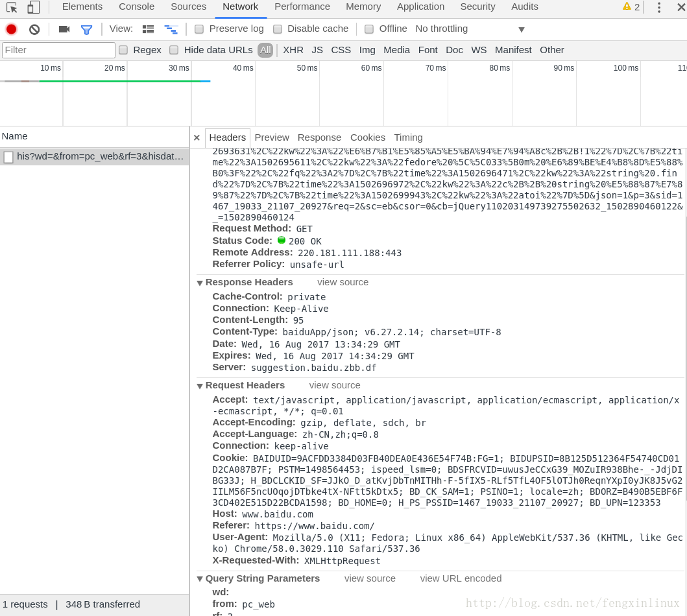Switch to the Performance tab

(x=302, y=6)
